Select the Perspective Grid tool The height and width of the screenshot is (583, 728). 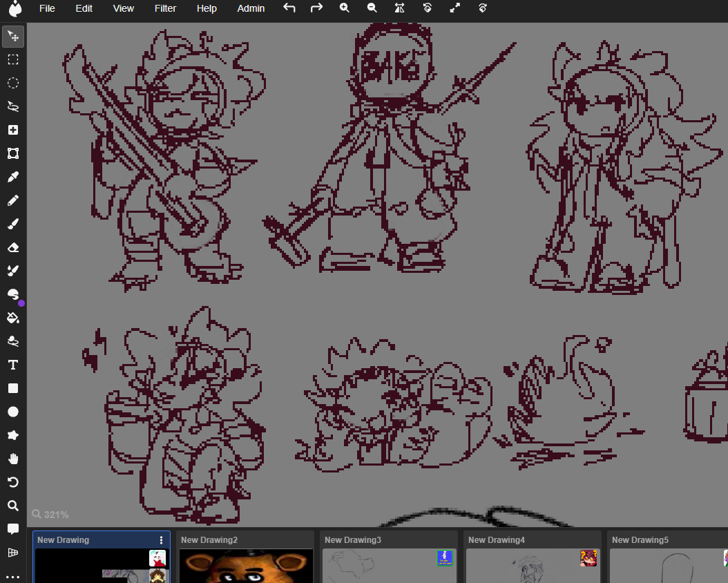click(x=13, y=553)
